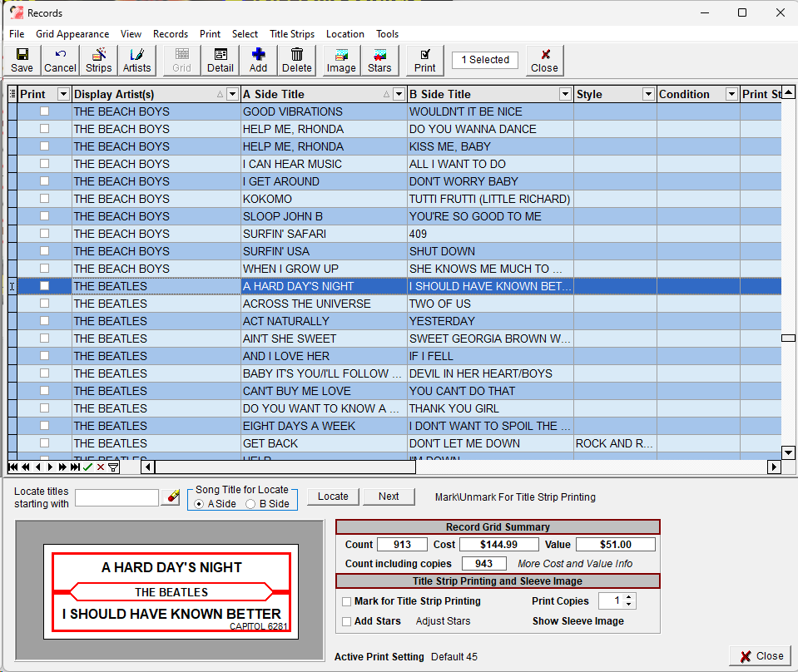Click the eraser icon beside the locate field
Image resolution: width=798 pixels, height=672 pixels.
pos(173,497)
